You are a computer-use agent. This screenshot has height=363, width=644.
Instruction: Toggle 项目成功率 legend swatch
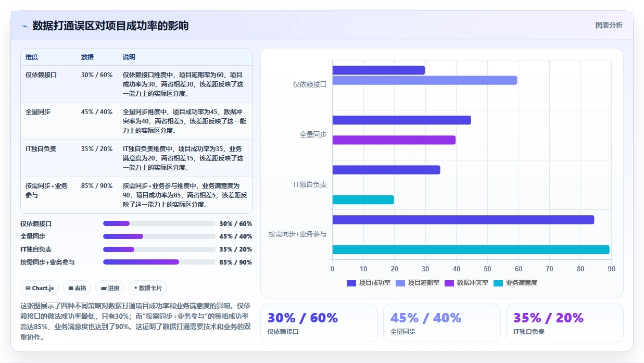[x=351, y=283]
